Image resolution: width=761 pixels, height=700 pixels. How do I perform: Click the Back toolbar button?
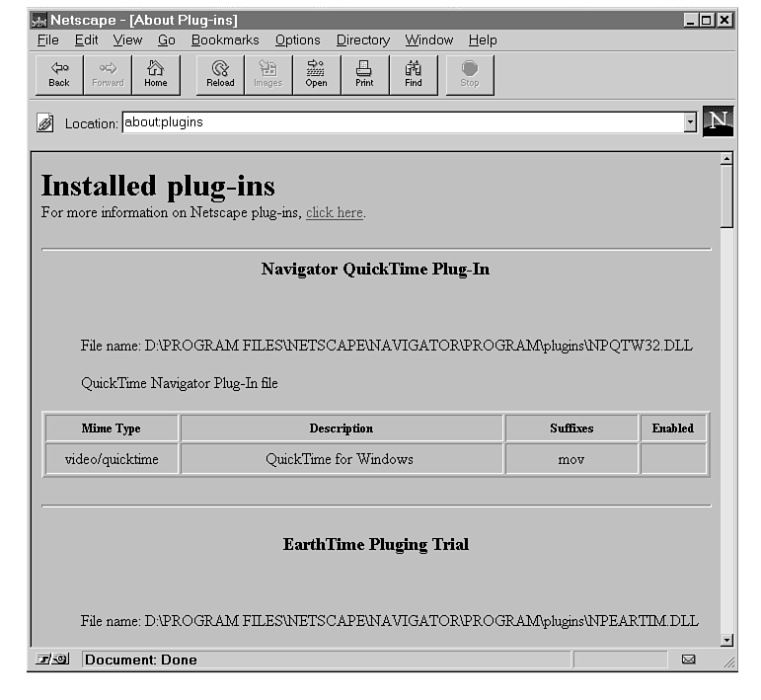tap(59, 74)
